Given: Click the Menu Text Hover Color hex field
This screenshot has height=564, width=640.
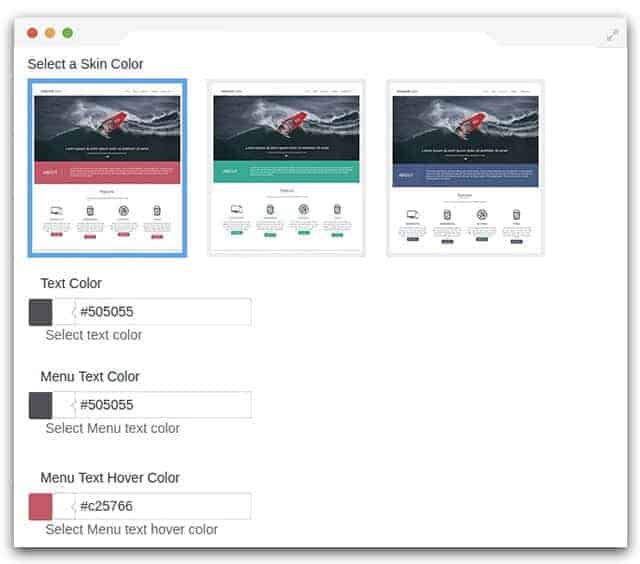Looking at the screenshot, I should point(163,506).
